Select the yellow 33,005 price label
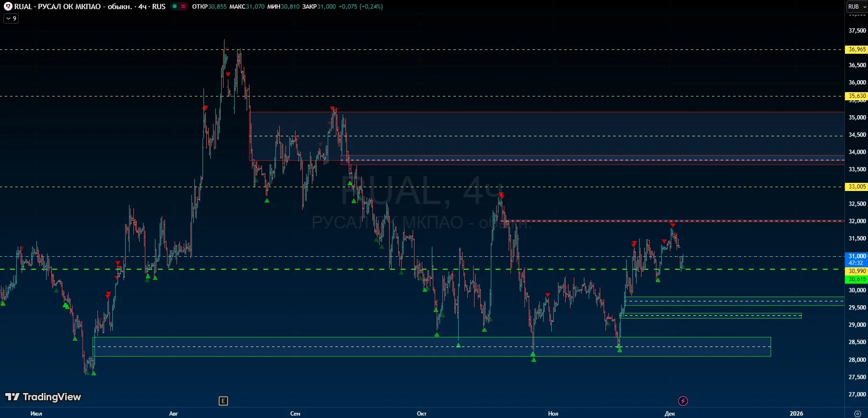 [856, 187]
